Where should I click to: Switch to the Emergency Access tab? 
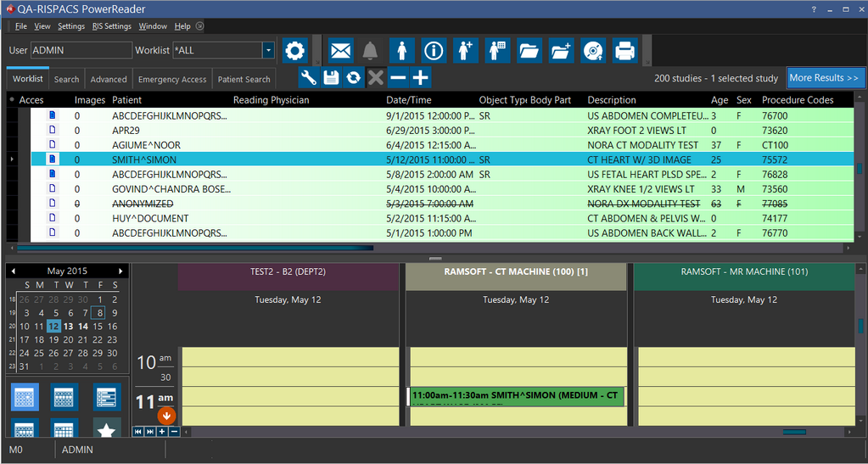pyautogui.click(x=172, y=79)
